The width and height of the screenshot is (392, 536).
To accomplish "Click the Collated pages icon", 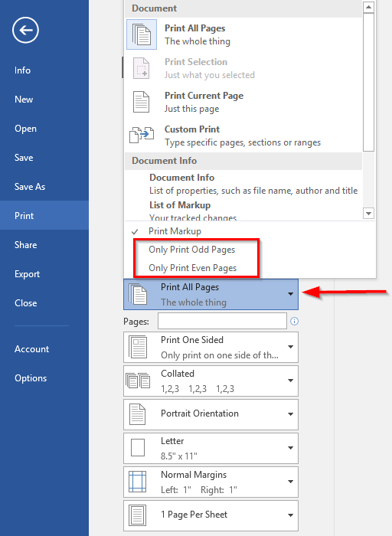I will coord(138,381).
